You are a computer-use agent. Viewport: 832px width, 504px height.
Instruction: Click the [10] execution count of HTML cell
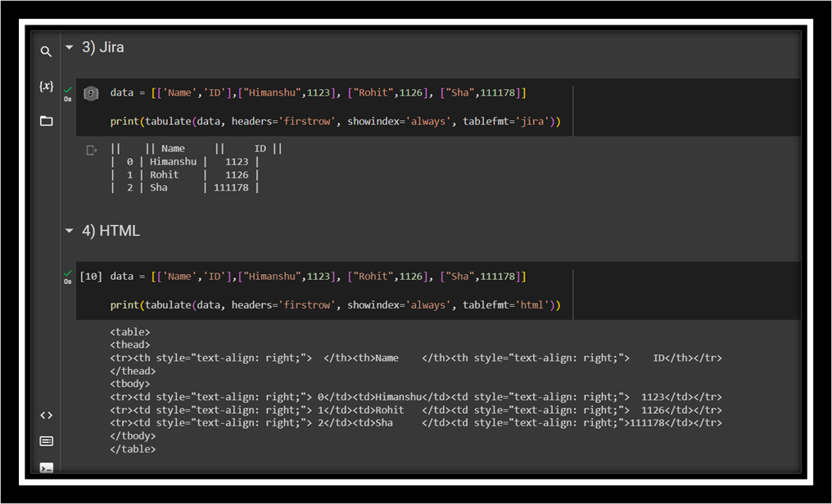[x=91, y=277]
